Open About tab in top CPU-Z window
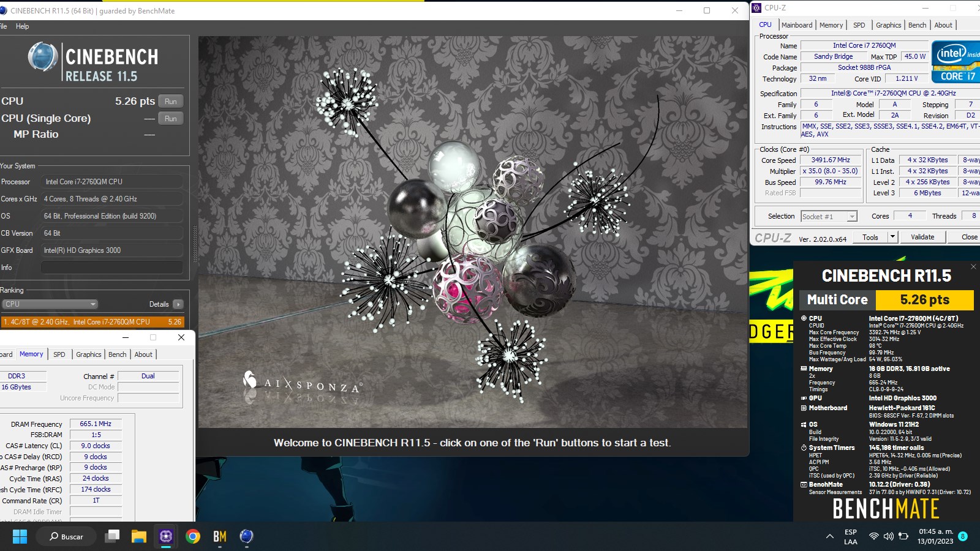980x551 pixels. point(943,25)
